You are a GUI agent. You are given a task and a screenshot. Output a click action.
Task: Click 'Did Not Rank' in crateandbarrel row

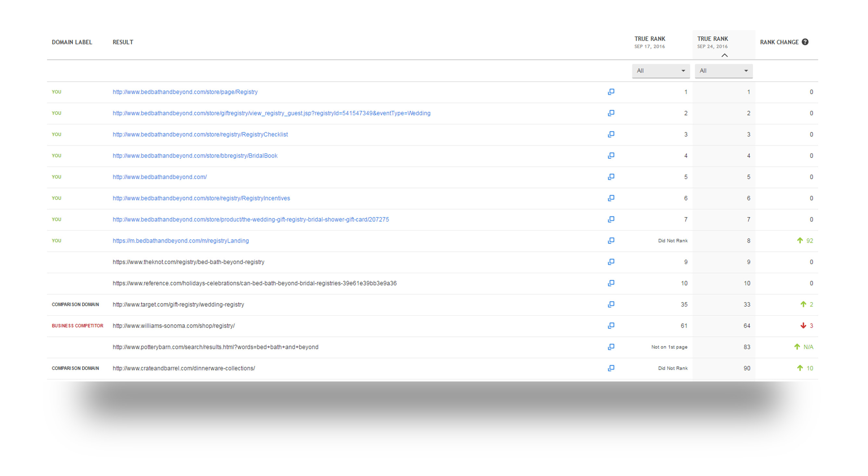point(672,368)
